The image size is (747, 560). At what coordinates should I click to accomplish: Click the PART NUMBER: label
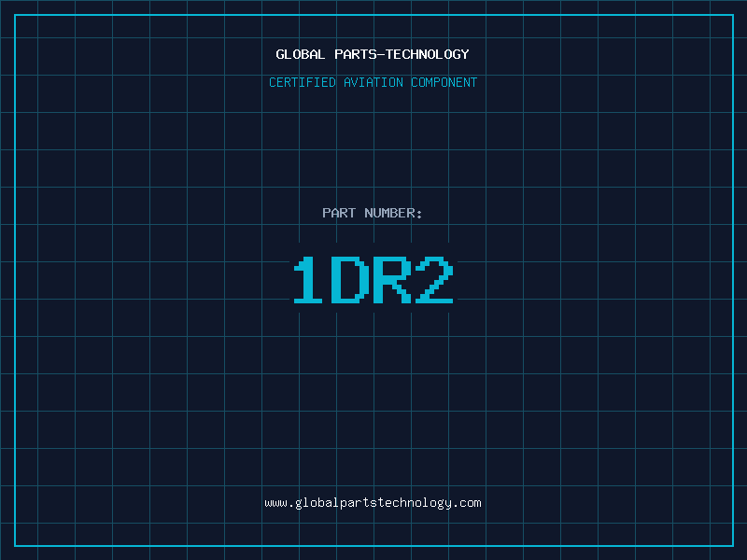[x=373, y=214]
